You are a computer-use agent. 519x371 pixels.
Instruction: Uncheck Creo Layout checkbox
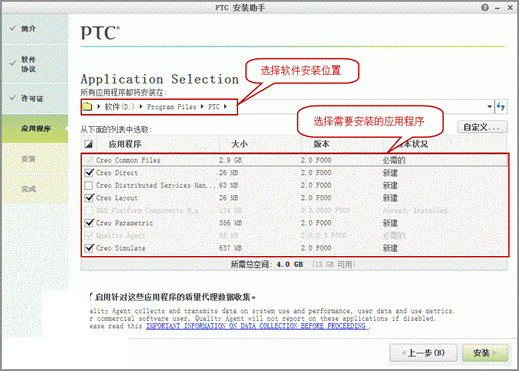(x=89, y=198)
